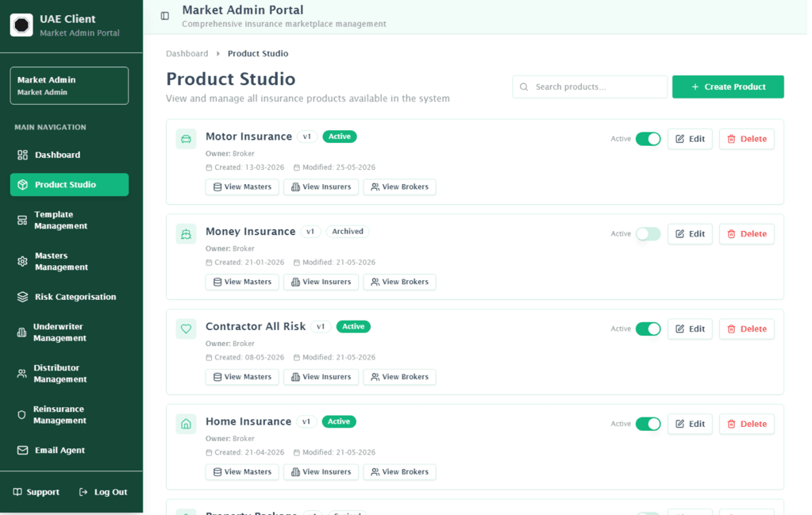View Insurers for Home Insurance

pos(321,472)
